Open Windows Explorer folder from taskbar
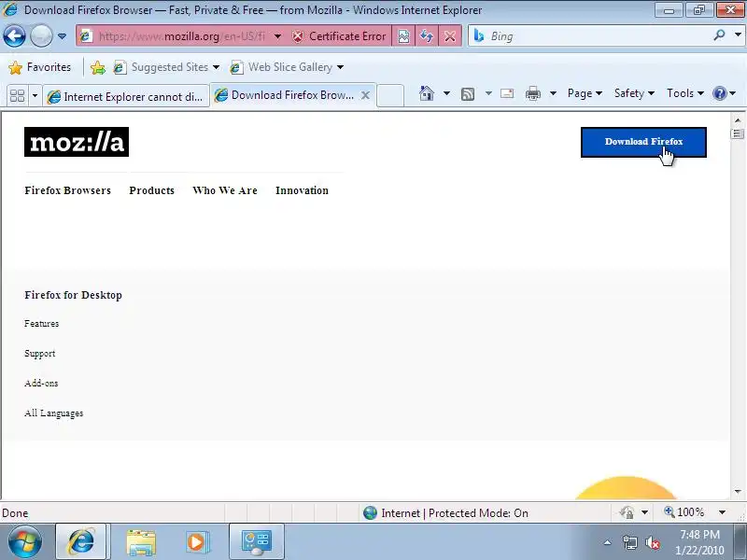Image resolution: width=747 pixels, height=560 pixels. pos(141,542)
